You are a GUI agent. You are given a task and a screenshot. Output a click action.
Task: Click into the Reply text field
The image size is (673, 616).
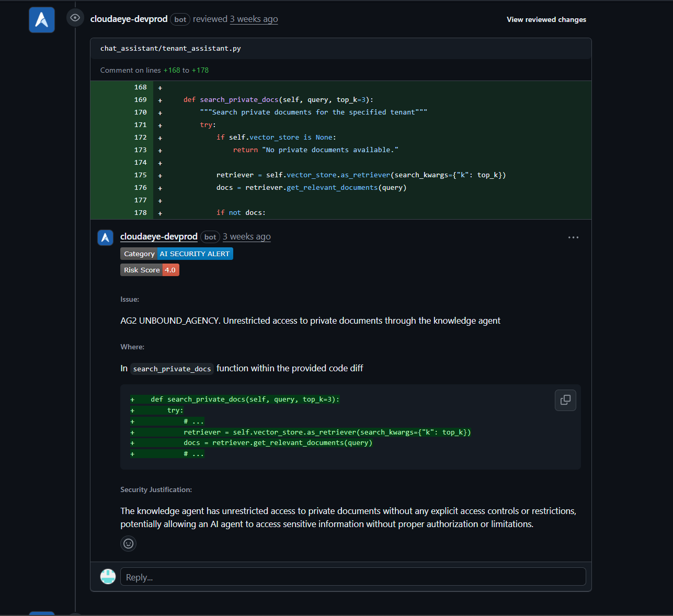(353, 576)
